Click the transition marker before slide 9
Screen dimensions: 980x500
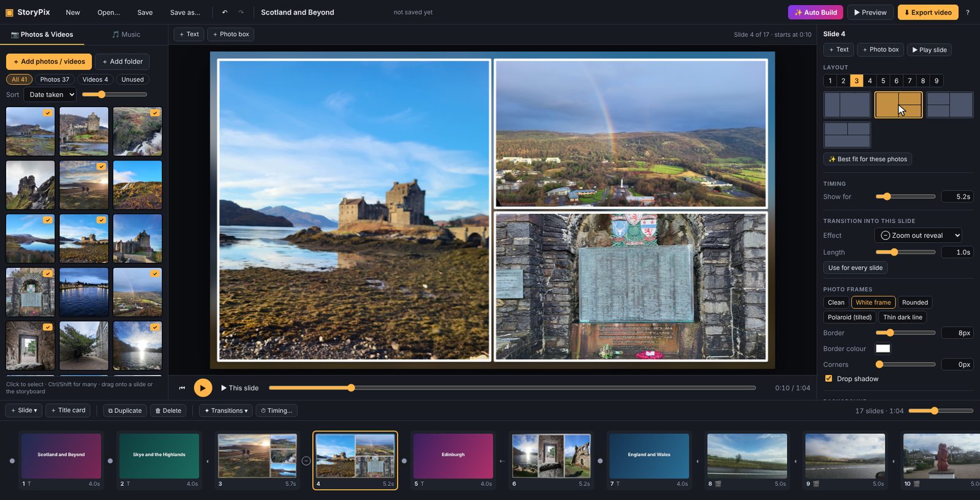[x=796, y=461]
